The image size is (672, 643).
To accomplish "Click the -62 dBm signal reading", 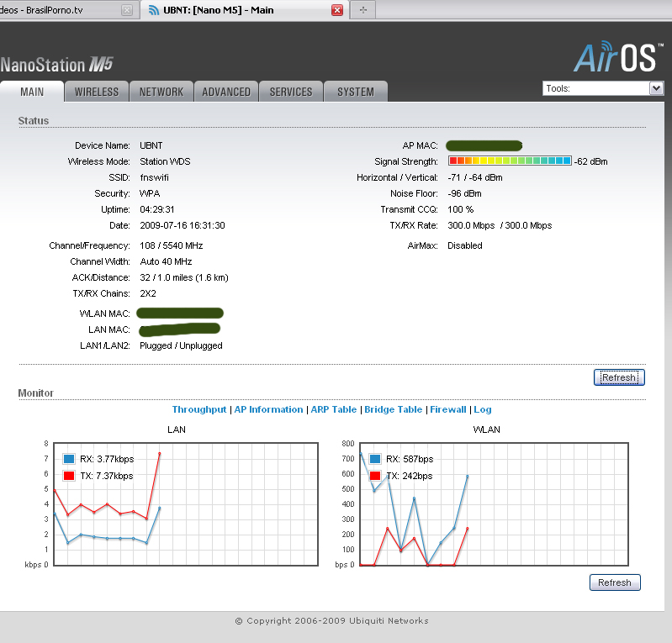I will coord(591,161).
